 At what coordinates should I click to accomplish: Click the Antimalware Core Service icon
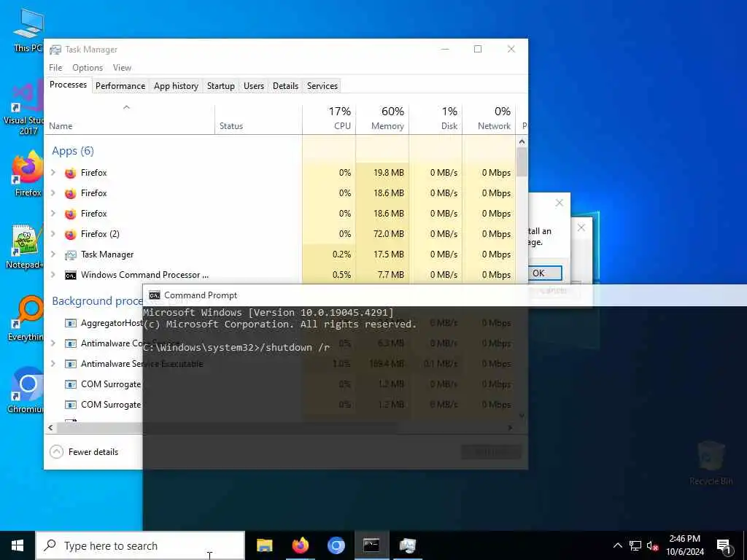[71, 343]
